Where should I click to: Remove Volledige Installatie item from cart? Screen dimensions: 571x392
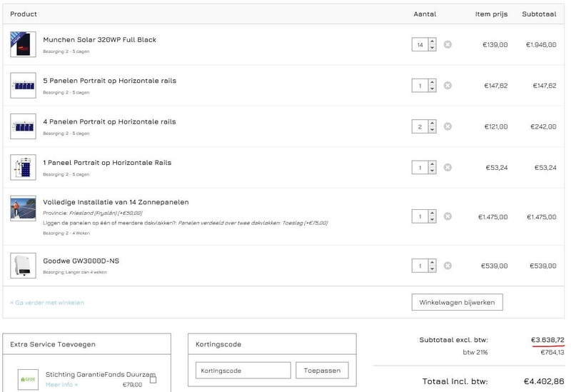coord(448,216)
